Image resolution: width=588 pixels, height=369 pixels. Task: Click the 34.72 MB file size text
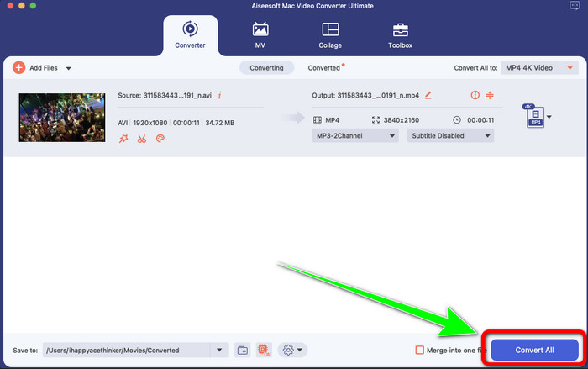pyautogui.click(x=220, y=123)
